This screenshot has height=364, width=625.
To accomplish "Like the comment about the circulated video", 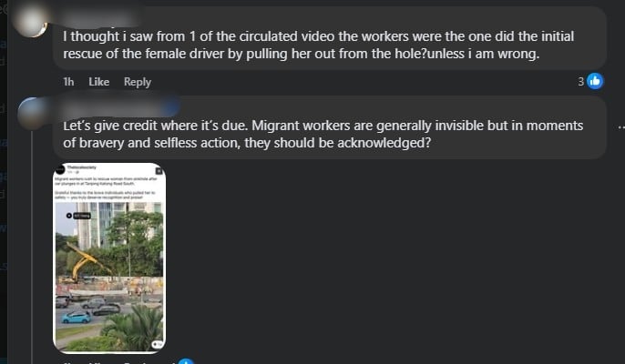I will [98, 82].
